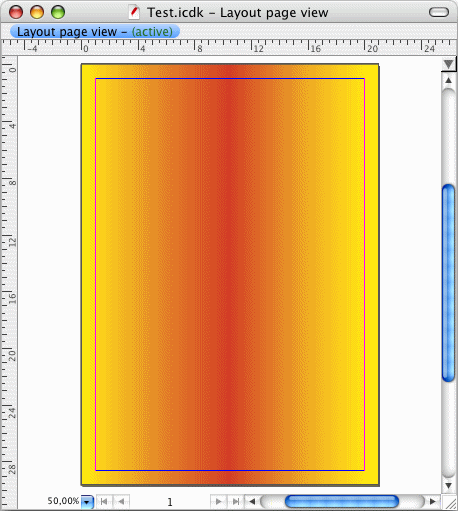
Task: Toggle the toolbar pill button in title bar
Action: tap(439, 12)
